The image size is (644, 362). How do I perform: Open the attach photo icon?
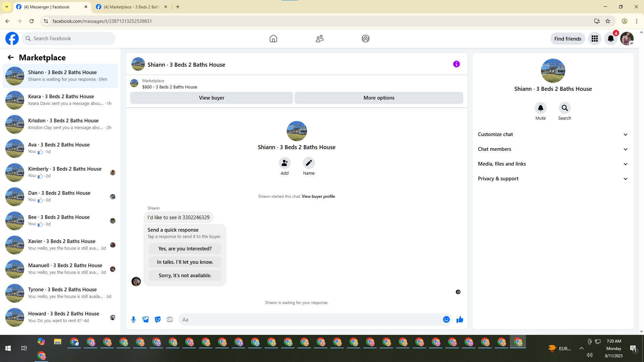click(x=146, y=319)
